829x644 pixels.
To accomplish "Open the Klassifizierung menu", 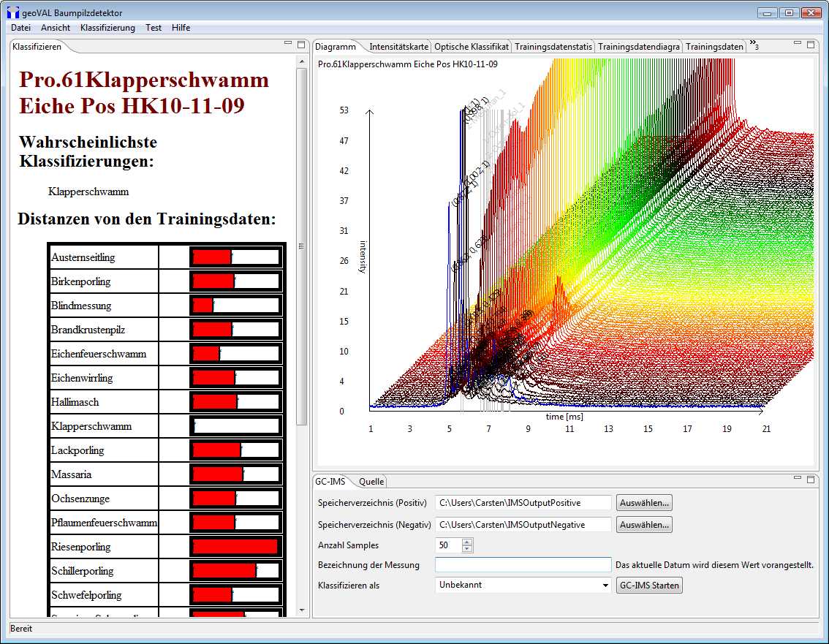I will (107, 28).
